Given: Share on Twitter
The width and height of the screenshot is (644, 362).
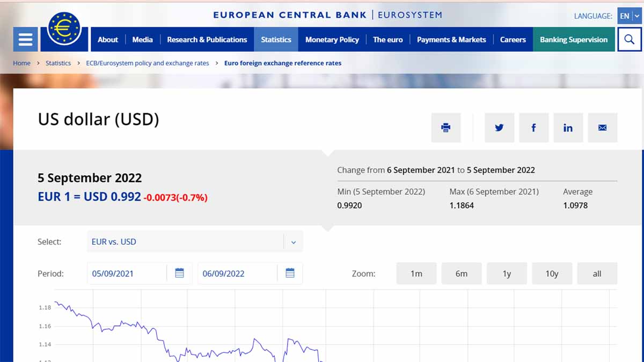Looking at the screenshot, I should point(499,128).
